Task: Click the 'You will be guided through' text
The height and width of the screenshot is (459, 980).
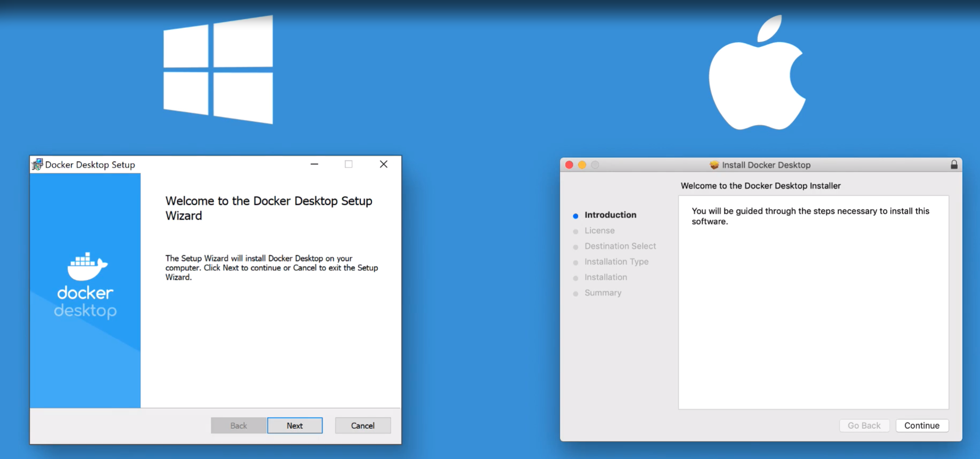Action: (x=810, y=216)
